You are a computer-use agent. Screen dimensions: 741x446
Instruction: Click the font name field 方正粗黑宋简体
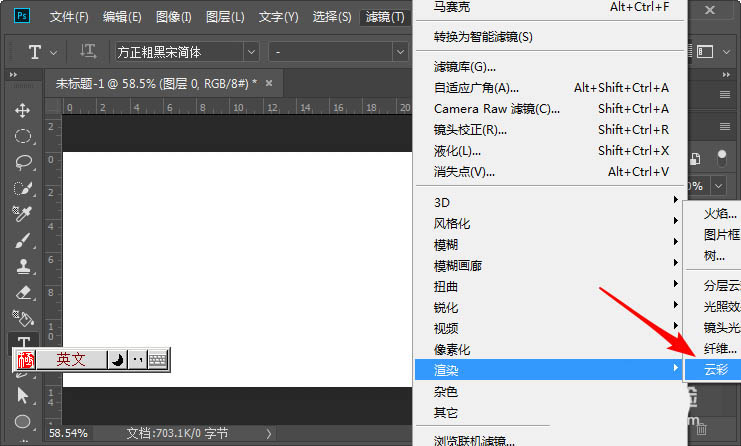180,52
